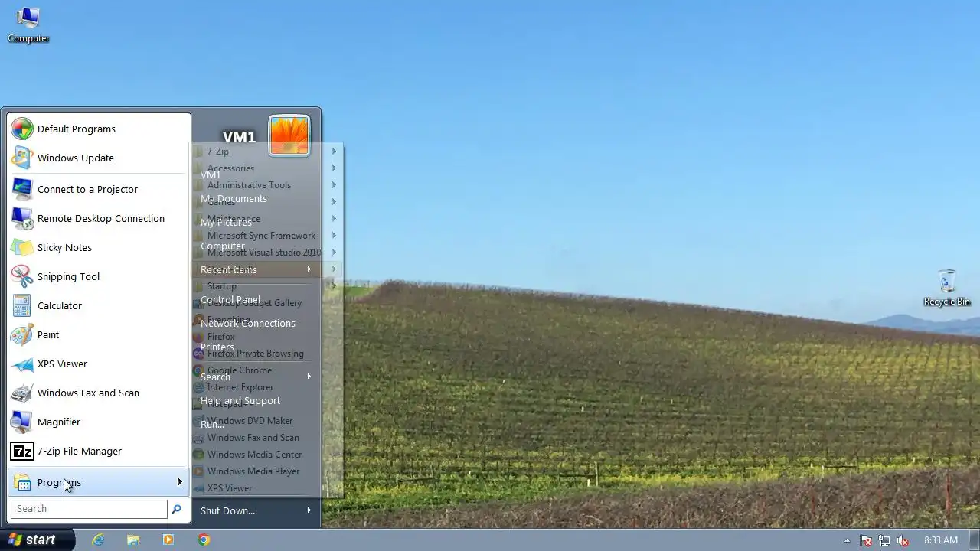This screenshot has width=980, height=551.
Task: Launch Firefox Private Browsing
Action: [x=266, y=354]
